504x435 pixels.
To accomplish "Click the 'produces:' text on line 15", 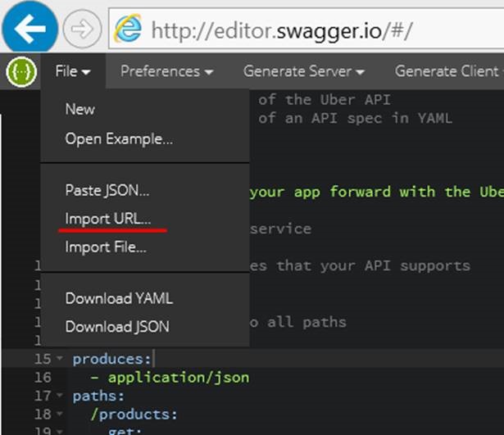I will 111,359.
